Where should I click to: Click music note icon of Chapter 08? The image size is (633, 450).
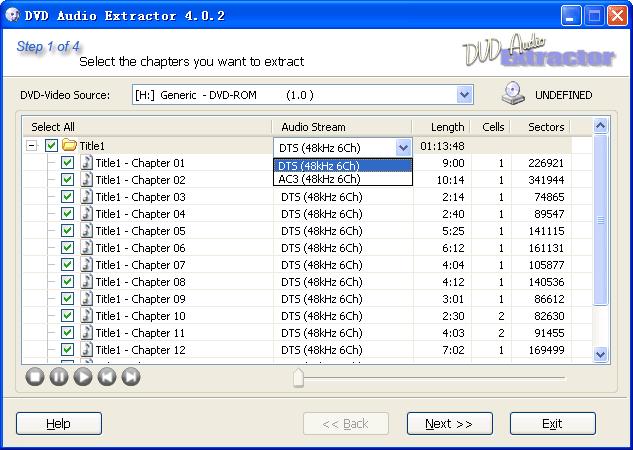pos(86,282)
